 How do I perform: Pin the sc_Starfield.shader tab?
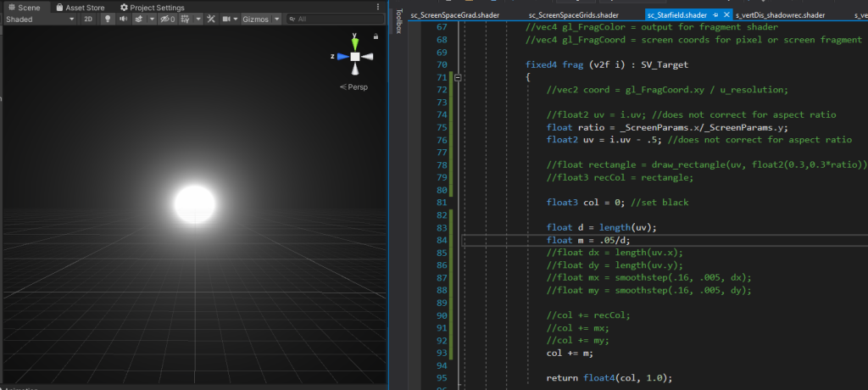tap(716, 15)
